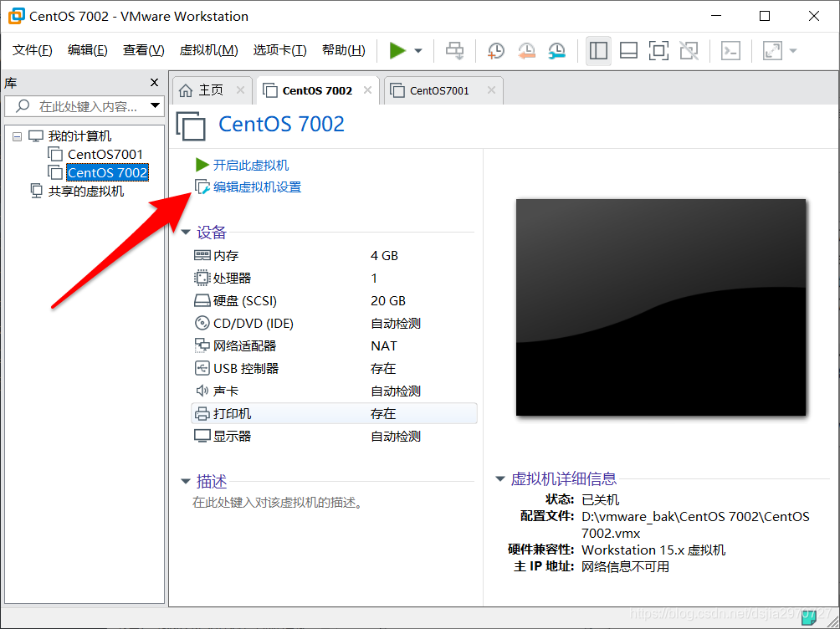Select the 处理器 processor device row
Screen dimensions: 840x629
334,278
